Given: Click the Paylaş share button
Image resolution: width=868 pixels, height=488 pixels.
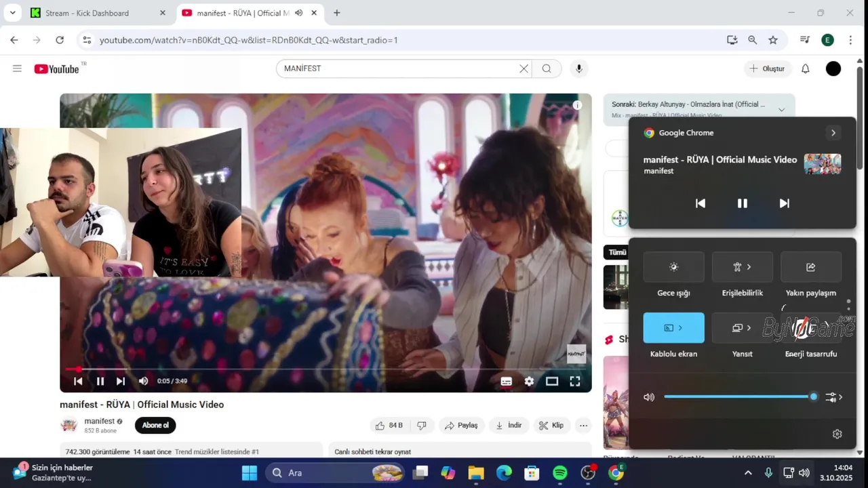Looking at the screenshot, I should point(461,426).
